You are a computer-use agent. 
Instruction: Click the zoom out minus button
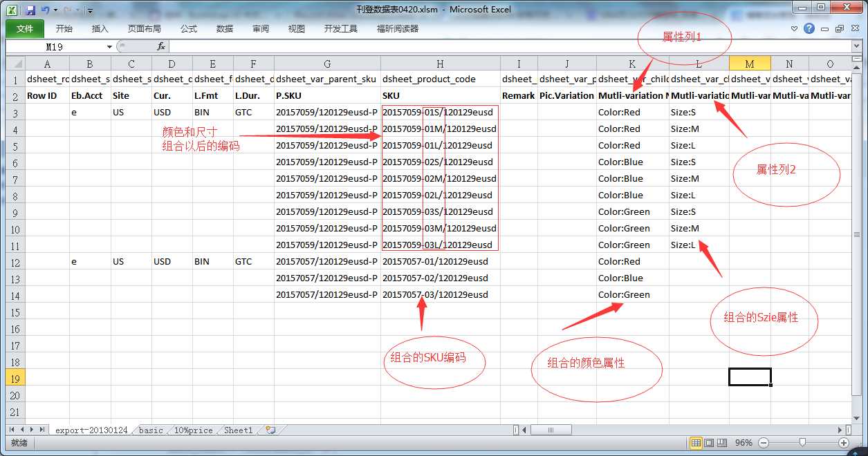(x=764, y=443)
